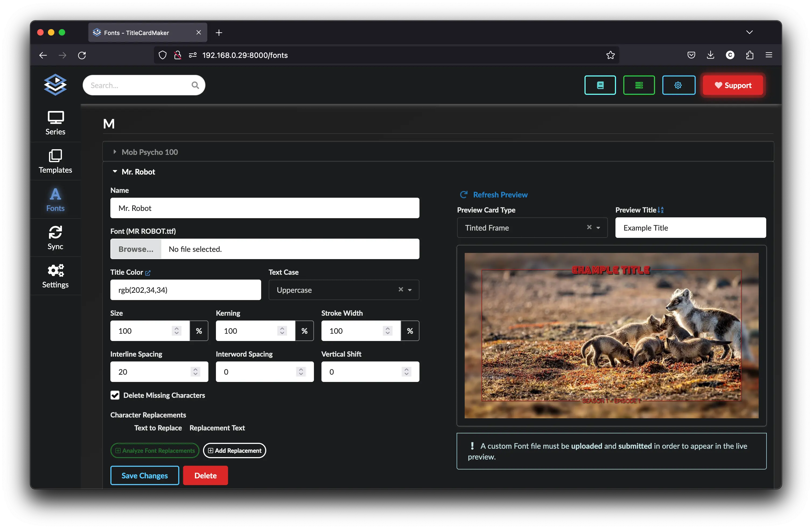Image resolution: width=812 pixels, height=529 pixels.
Task: Bookmark page with star icon
Action: point(610,55)
